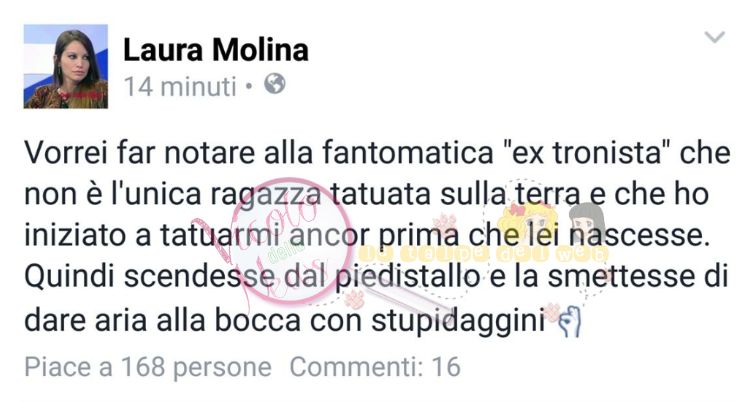The image size is (756, 402).
Task: Open Laura Molina's profile picture
Action: [x=66, y=66]
